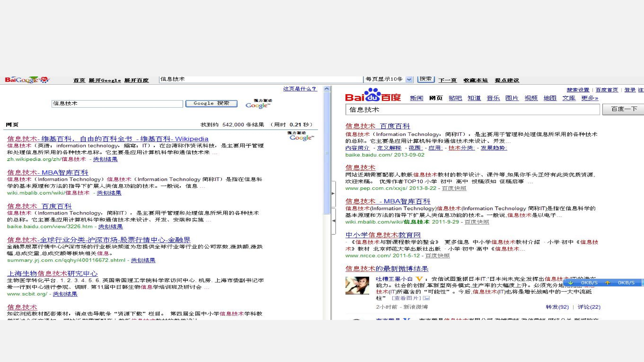Viewport: 644px width, 362px height.
Task: Click the image icon after 查看图片
Action: 426,298
